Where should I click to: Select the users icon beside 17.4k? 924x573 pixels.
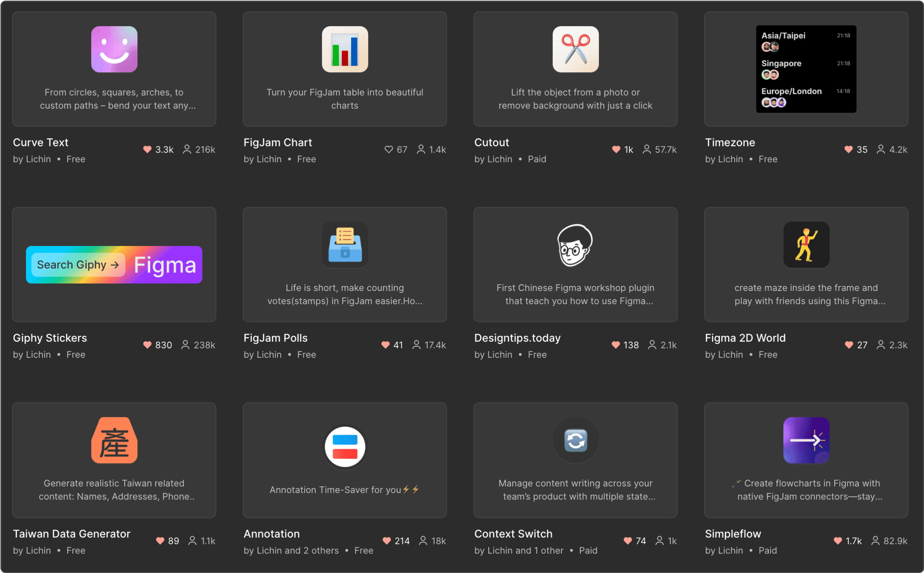pos(416,345)
